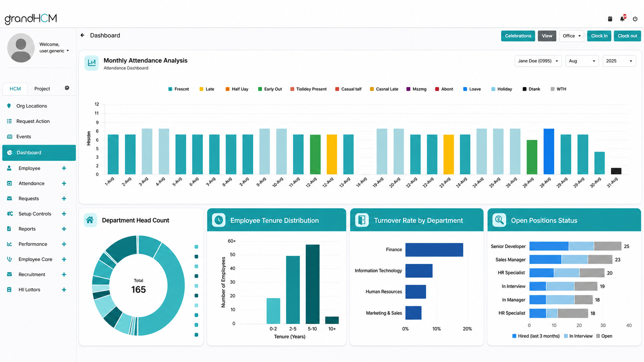Click the power logout icon
Viewport: 644px width, 362px height.
click(635, 18)
